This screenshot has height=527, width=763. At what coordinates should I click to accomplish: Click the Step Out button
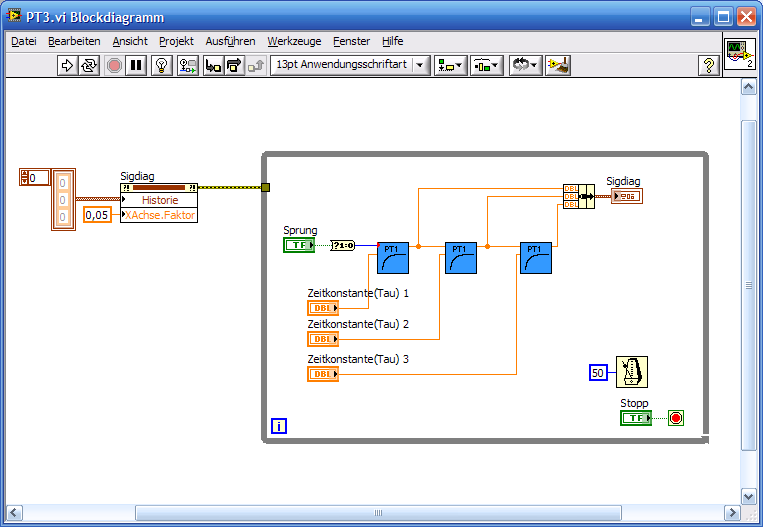click(255, 65)
